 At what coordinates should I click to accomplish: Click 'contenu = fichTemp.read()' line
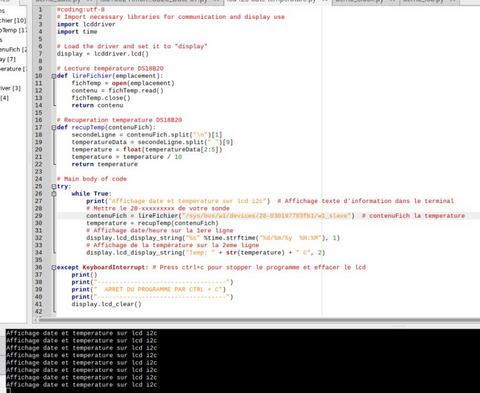tap(117, 91)
